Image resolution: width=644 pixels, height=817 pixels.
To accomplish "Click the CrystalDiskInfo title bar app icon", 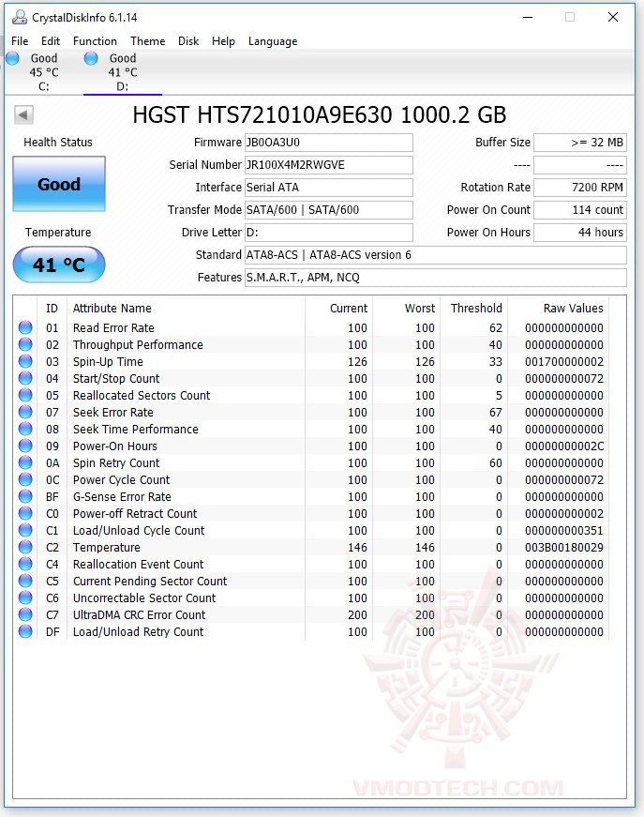I will [x=20, y=17].
